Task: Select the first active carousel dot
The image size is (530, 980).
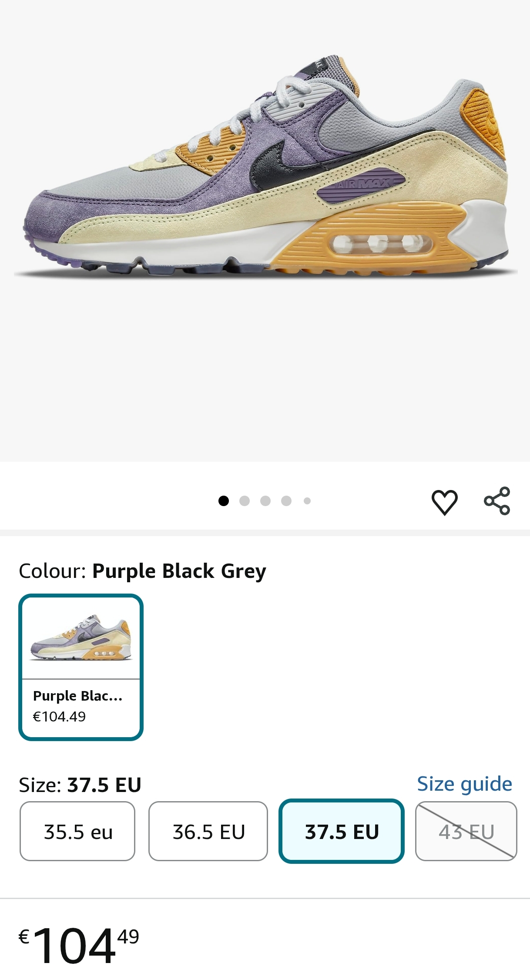Action: click(224, 501)
